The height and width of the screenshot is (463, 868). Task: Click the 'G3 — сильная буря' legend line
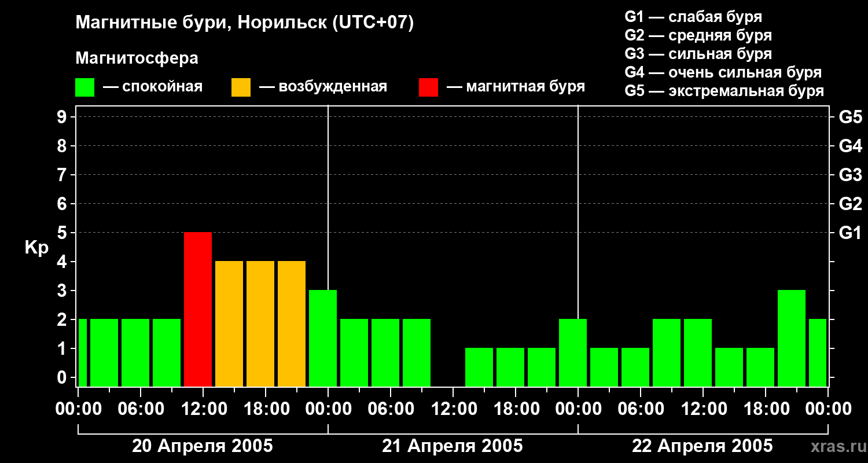pos(698,54)
